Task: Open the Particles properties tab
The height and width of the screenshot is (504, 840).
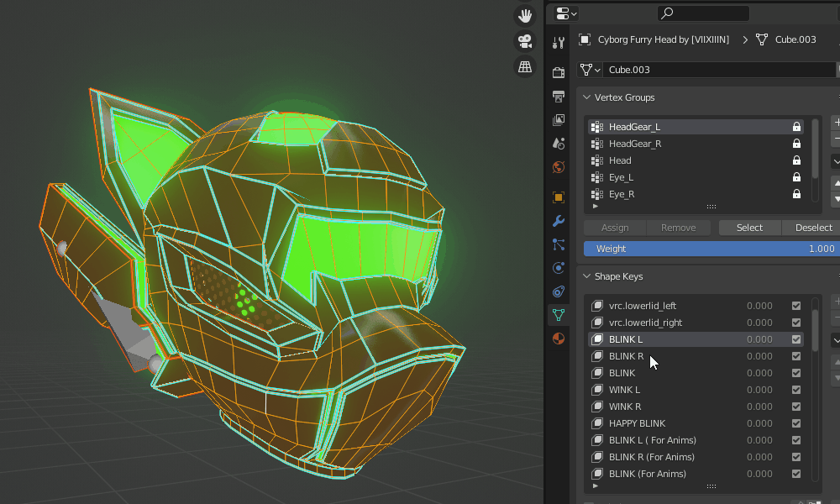Action: [x=559, y=244]
